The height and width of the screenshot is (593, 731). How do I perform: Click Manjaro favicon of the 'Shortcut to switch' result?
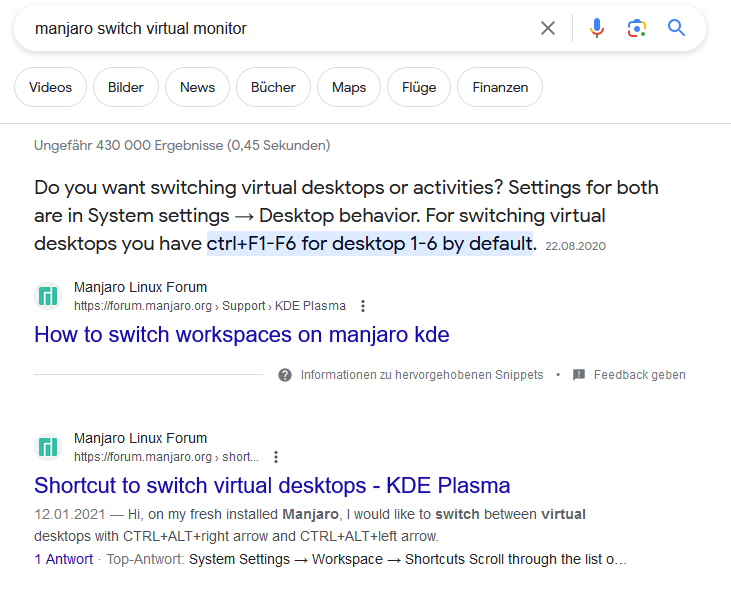point(48,447)
